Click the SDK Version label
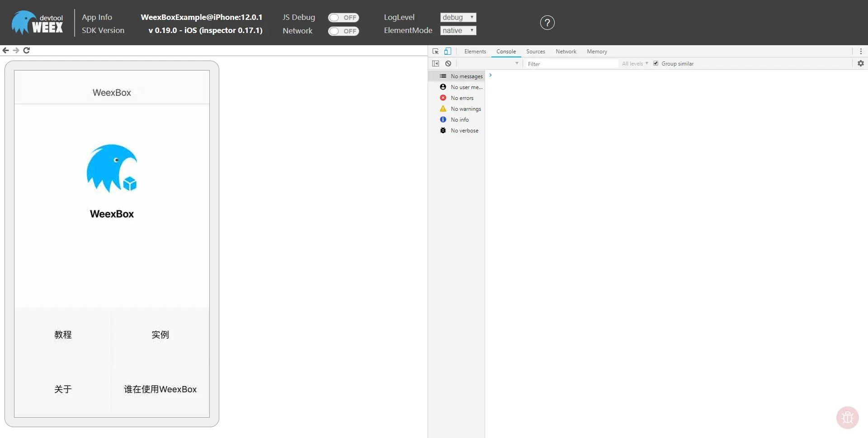 click(103, 30)
